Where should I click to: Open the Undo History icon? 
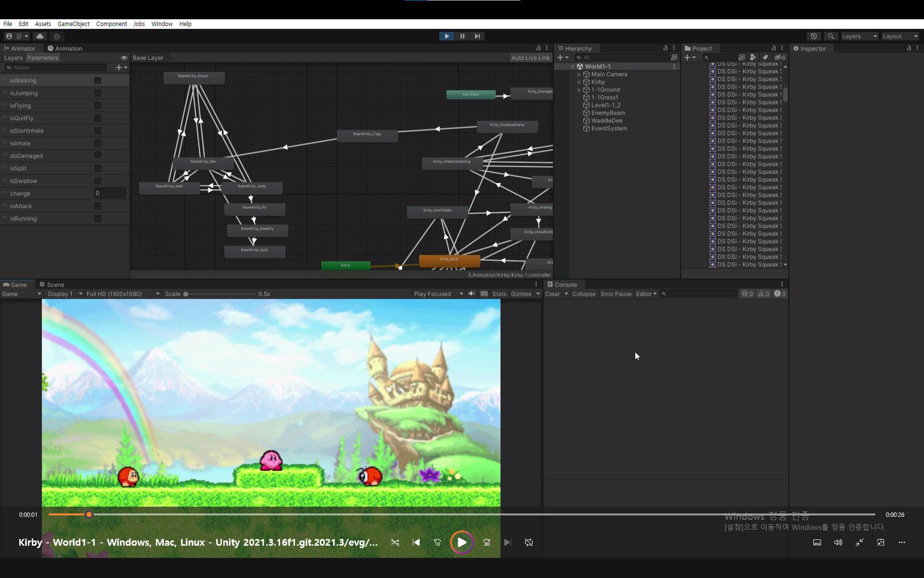813,36
